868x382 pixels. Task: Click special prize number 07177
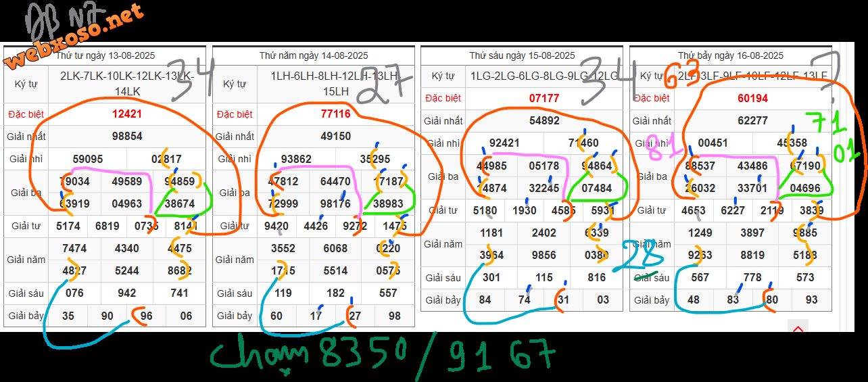coord(544,99)
